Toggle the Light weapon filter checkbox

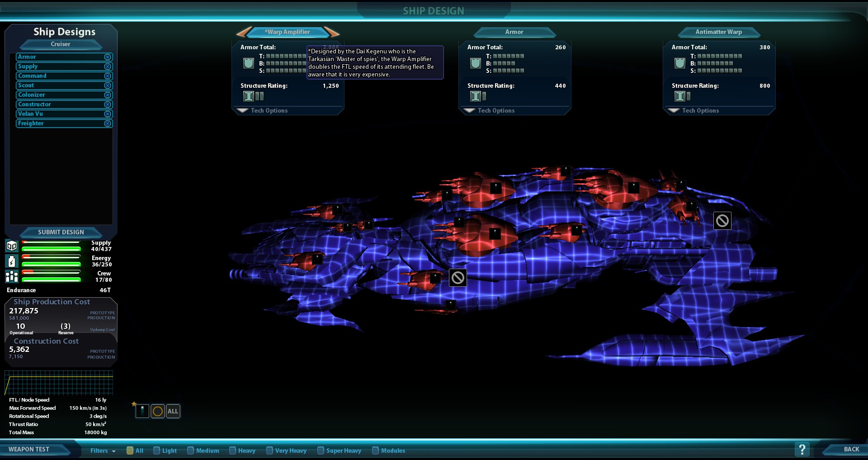pyautogui.click(x=156, y=451)
